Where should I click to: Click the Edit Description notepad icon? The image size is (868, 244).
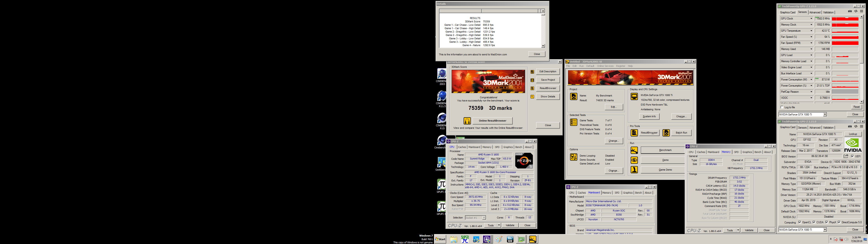[x=532, y=72]
